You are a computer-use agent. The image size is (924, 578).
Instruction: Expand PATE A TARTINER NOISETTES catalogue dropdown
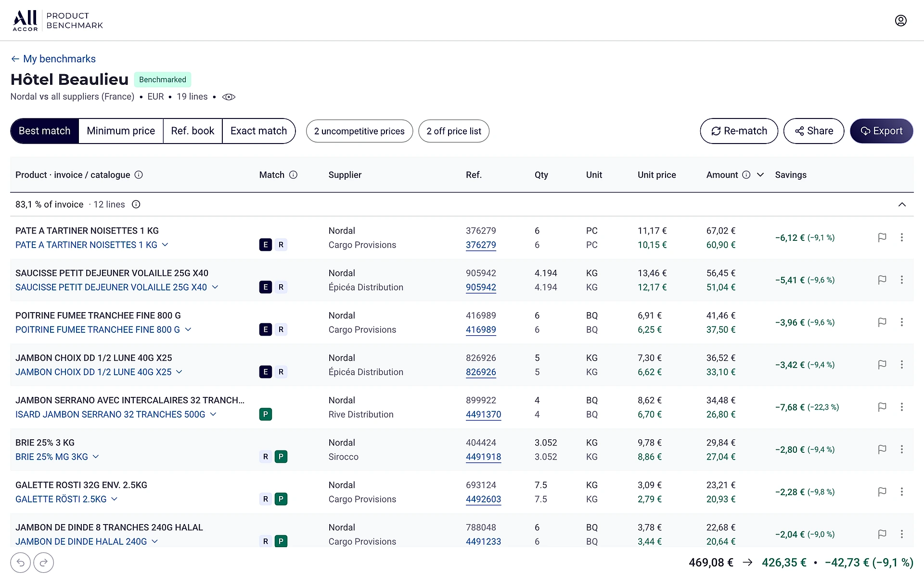pyautogui.click(x=165, y=245)
